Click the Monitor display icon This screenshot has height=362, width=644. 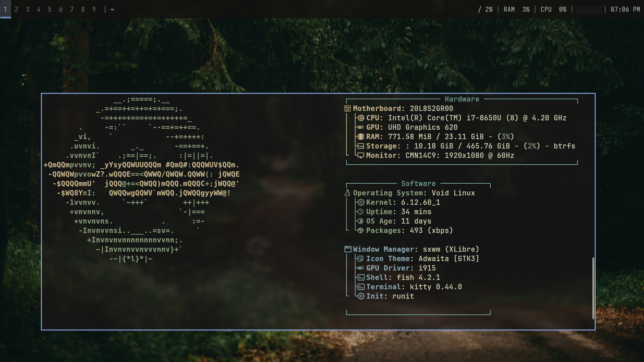pos(361,156)
